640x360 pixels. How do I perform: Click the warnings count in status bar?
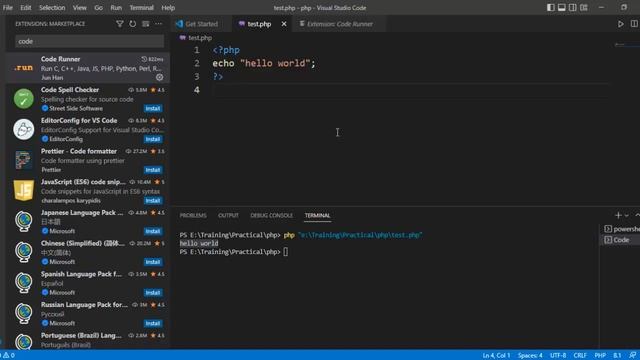(9, 355)
